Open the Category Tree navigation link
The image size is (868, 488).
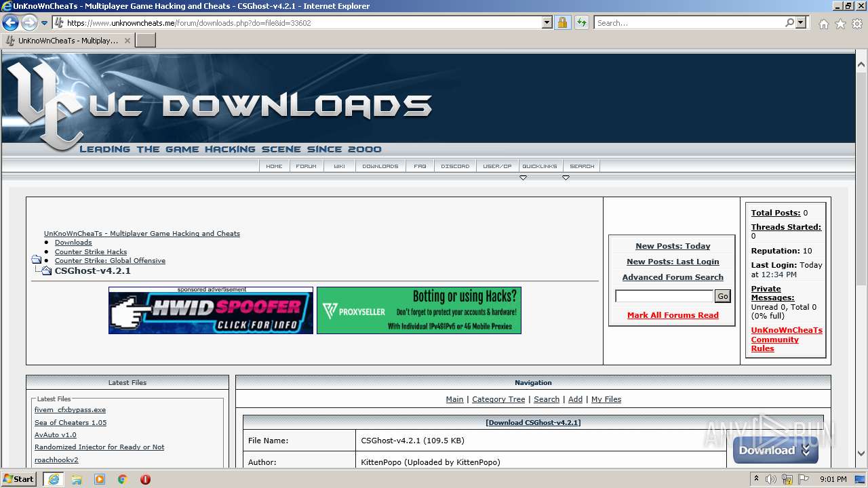498,399
